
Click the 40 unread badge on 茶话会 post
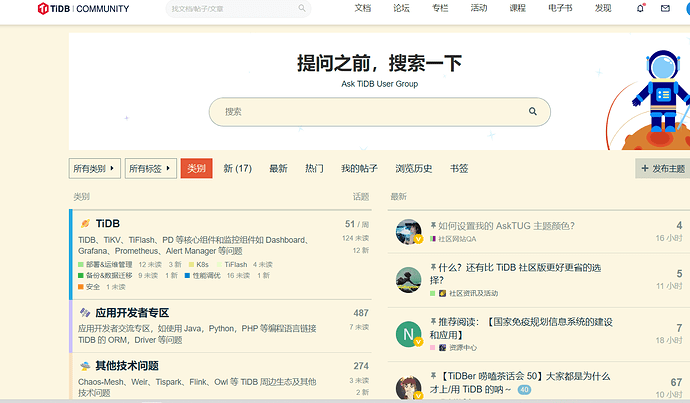[x=524, y=389]
